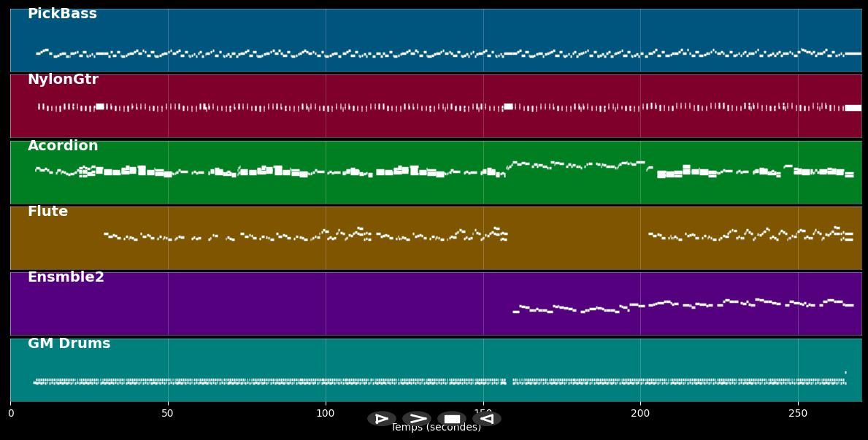The height and width of the screenshot is (440, 868).
Task: Click the first note of Ensmble2 track
Action: click(515, 312)
